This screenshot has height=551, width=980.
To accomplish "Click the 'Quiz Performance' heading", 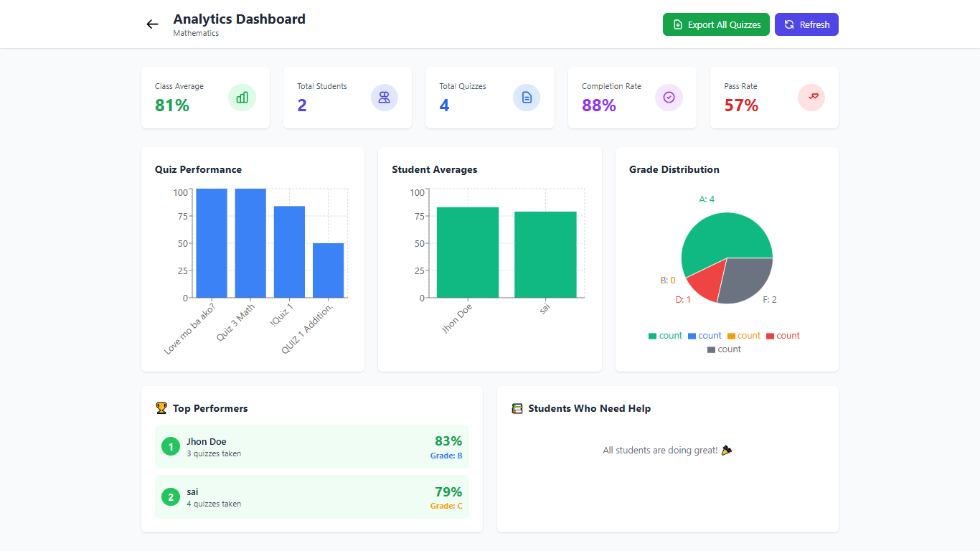I will point(198,170).
